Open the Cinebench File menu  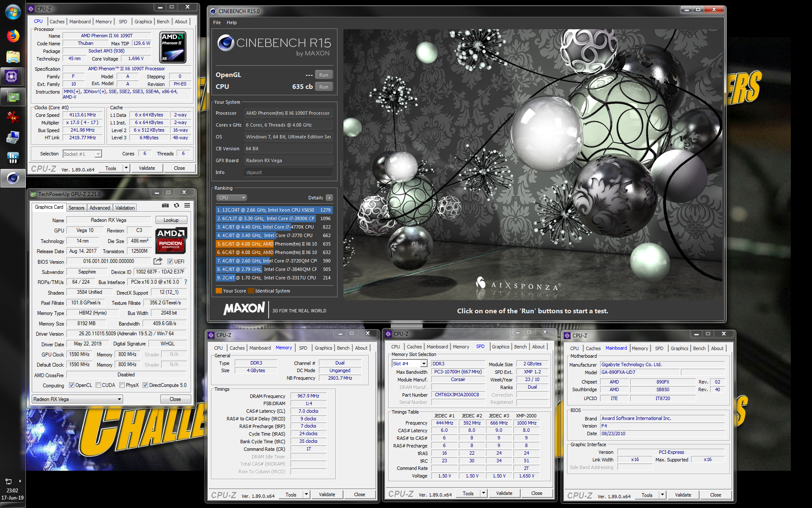point(217,22)
